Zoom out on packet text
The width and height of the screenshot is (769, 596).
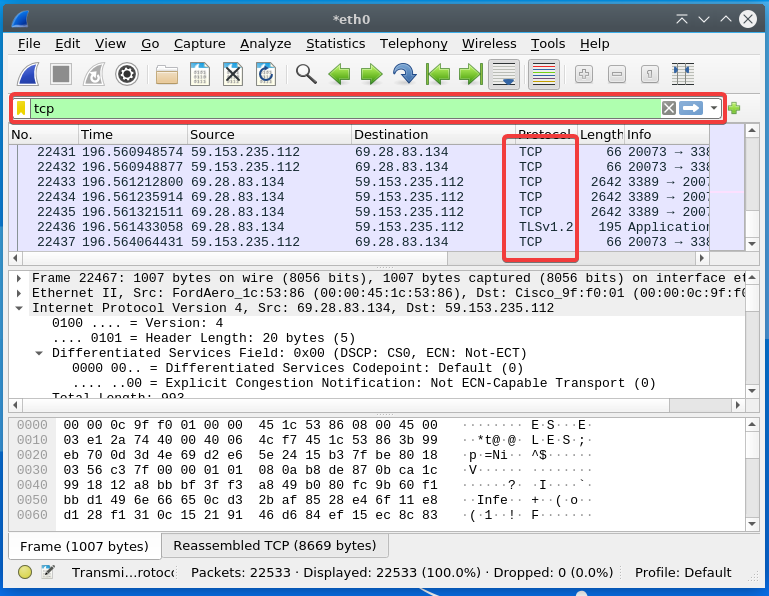coord(616,75)
